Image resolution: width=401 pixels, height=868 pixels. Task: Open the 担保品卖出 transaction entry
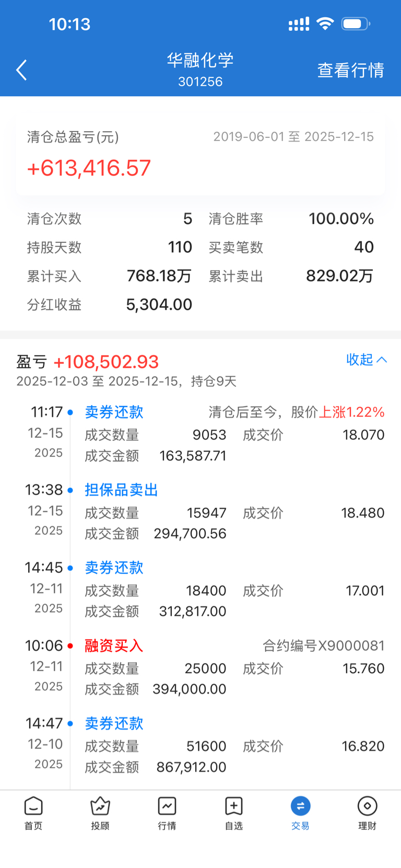click(x=121, y=490)
